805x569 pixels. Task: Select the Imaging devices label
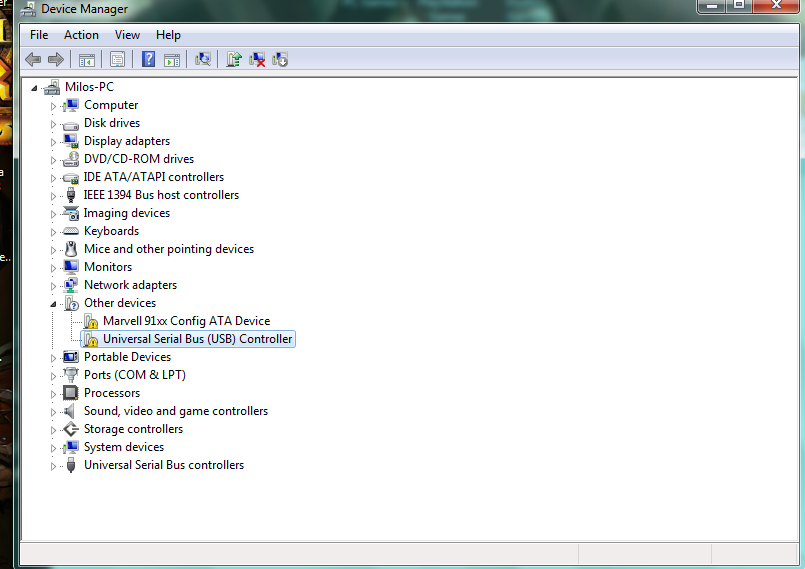pos(127,213)
